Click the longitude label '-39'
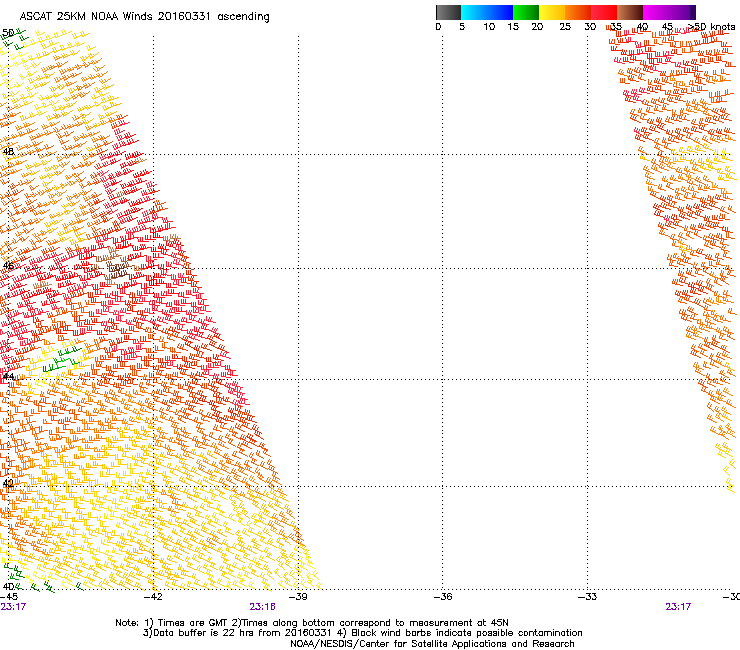 point(298,597)
